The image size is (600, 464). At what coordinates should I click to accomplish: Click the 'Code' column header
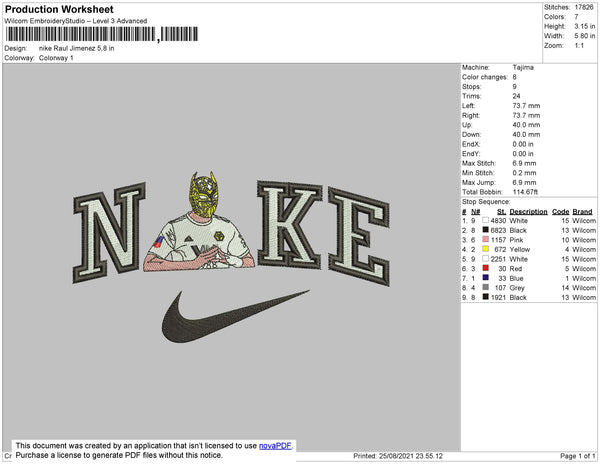click(x=561, y=212)
